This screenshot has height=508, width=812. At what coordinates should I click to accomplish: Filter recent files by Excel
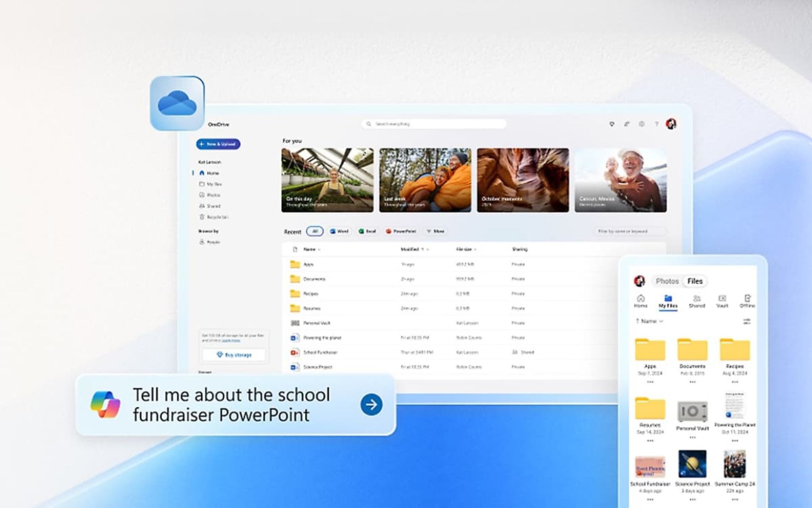coord(367,231)
